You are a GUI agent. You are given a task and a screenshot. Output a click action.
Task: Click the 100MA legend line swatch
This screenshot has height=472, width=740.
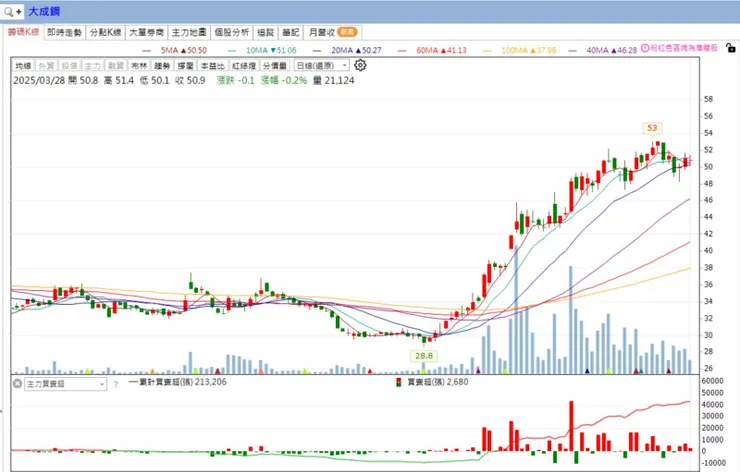(487, 51)
